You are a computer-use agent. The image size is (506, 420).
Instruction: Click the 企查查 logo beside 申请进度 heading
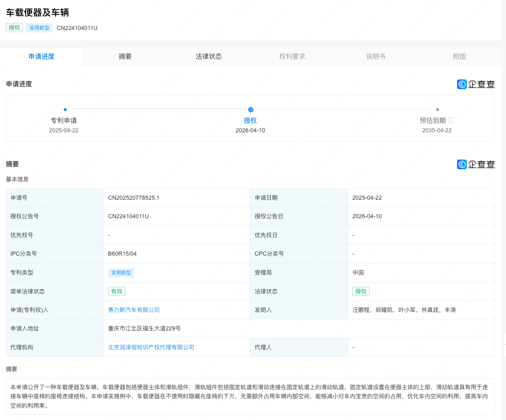tap(476, 84)
